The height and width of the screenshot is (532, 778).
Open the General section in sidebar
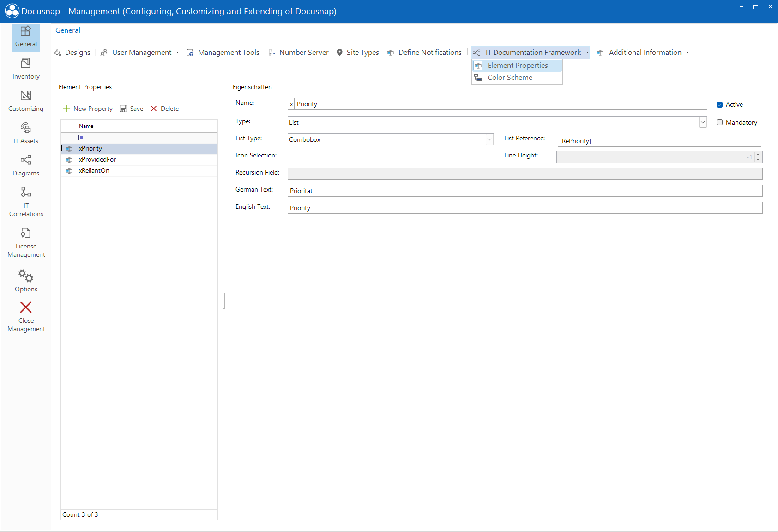coord(26,37)
